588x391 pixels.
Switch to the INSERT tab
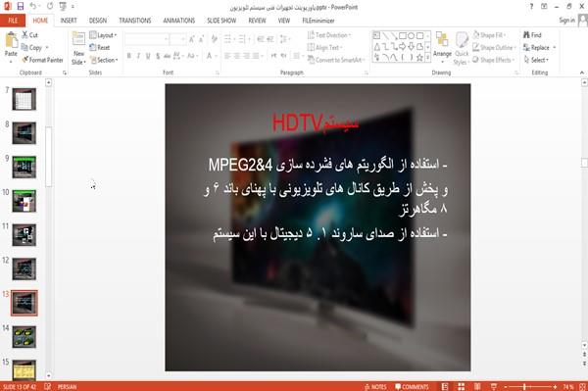pos(69,21)
